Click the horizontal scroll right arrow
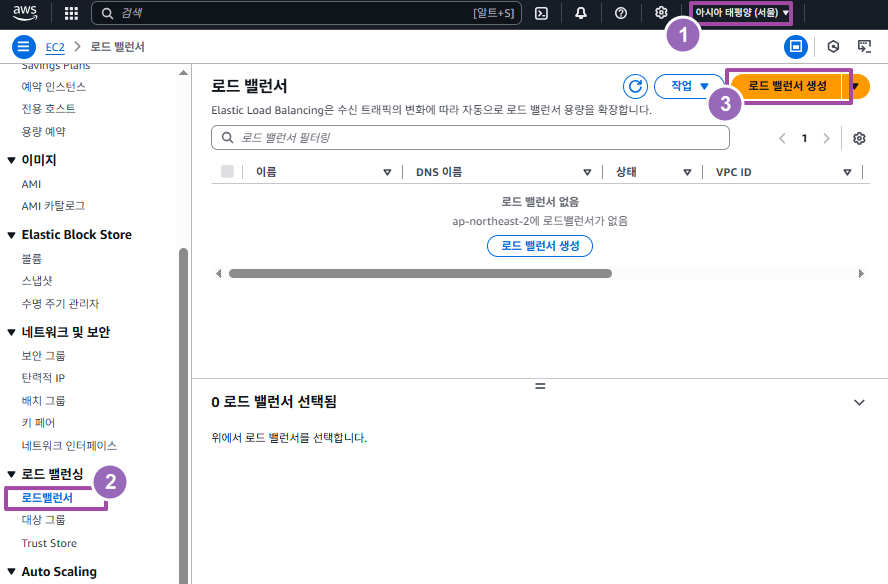This screenshot has height=584, width=888. (x=861, y=274)
